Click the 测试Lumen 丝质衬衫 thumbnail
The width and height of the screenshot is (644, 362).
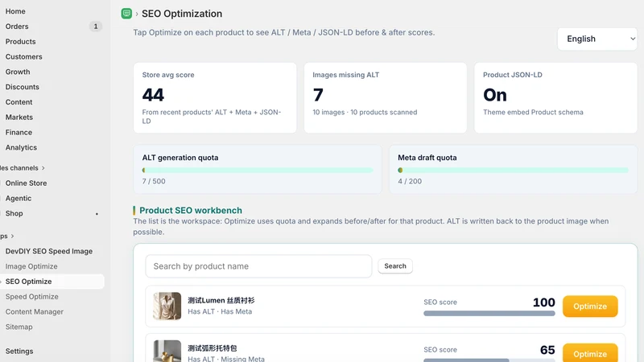coord(167,306)
